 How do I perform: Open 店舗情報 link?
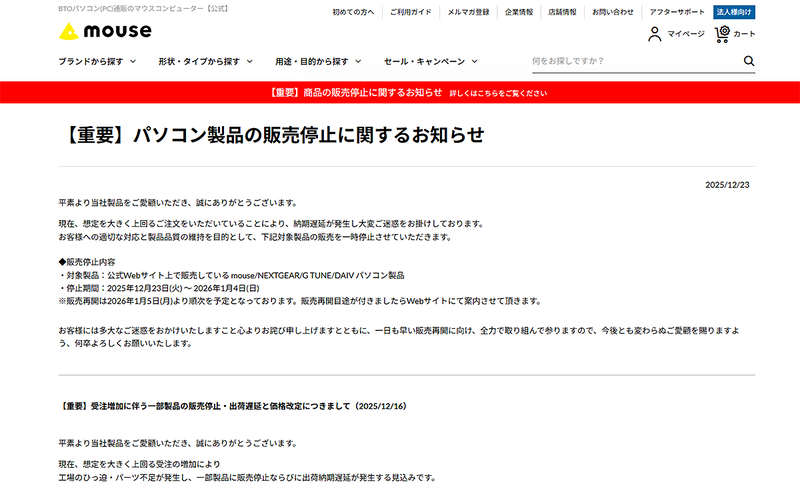coord(562,12)
